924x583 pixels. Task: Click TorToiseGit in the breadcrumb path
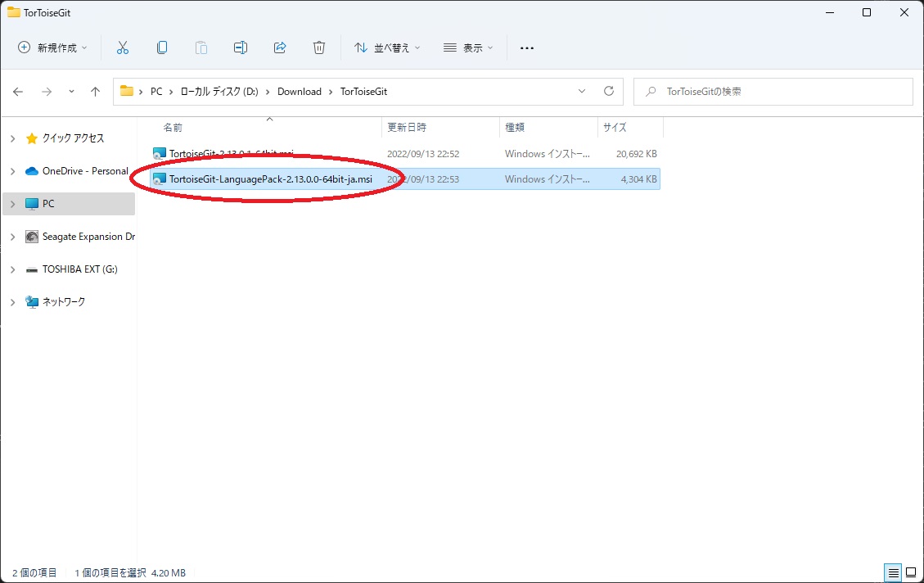(x=363, y=92)
